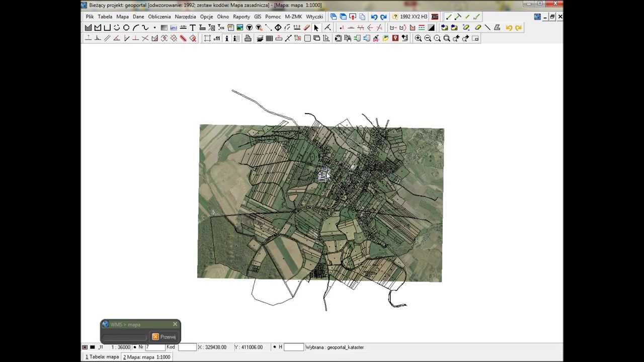Click the raster image insert icon
Image resolution: width=644 pixels, height=362 pixels.
pos(240,28)
